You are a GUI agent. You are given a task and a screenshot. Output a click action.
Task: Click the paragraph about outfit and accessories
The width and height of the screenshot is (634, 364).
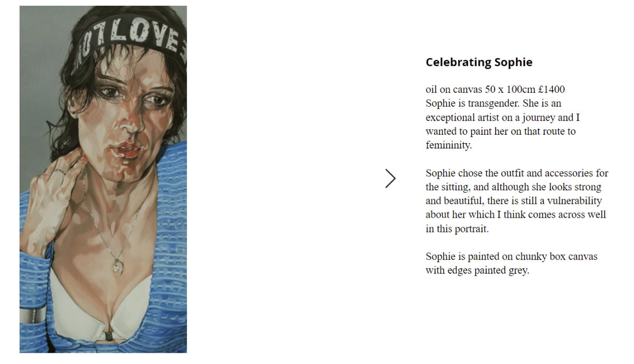pos(517,201)
